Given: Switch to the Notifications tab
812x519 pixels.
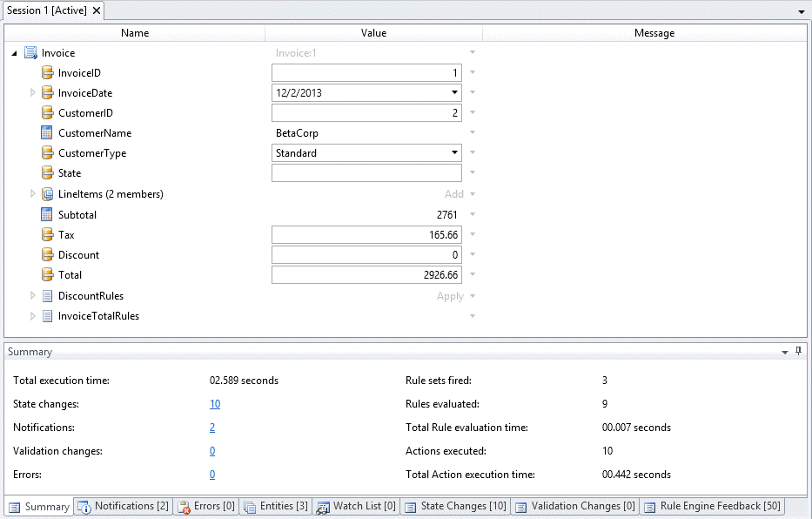Looking at the screenshot, I should [x=123, y=506].
